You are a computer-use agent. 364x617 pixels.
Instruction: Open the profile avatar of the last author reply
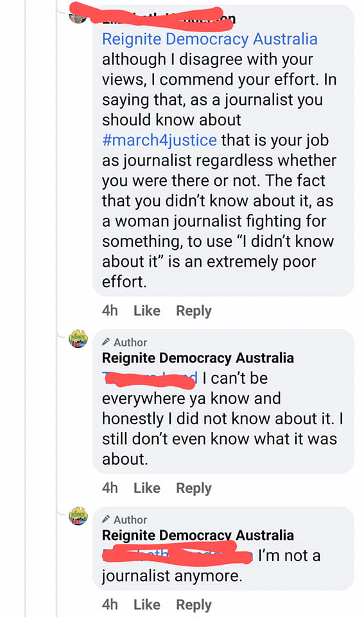pyautogui.click(x=78, y=516)
